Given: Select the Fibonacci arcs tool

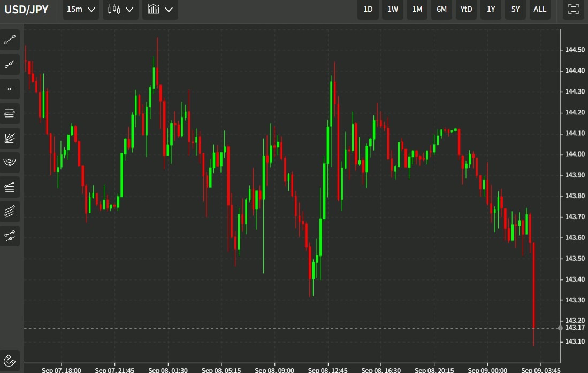Looking at the screenshot, I should pyautogui.click(x=10, y=162).
